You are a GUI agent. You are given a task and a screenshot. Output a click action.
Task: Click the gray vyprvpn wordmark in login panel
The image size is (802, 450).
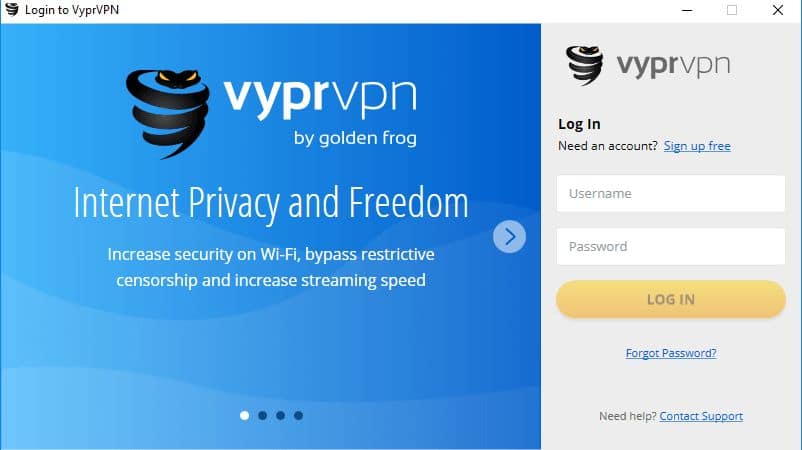point(674,66)
